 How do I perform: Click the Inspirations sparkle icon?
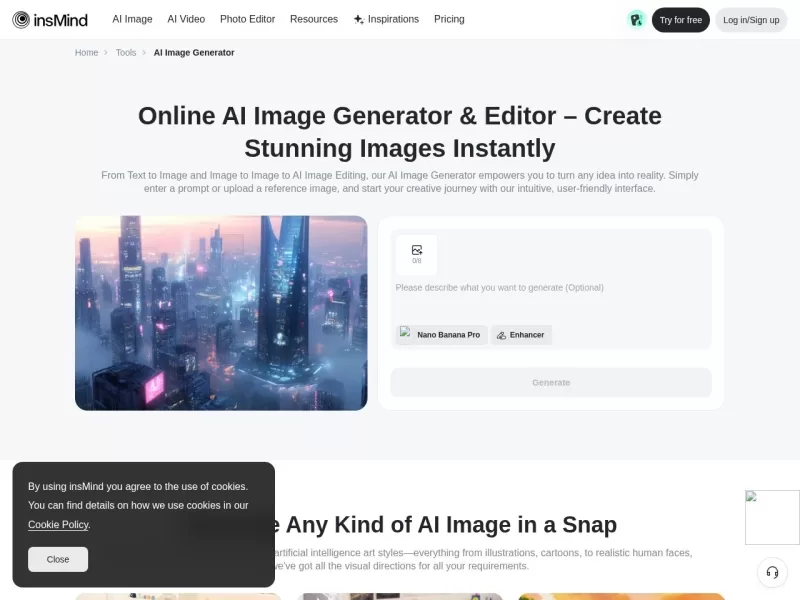[359, 19]
